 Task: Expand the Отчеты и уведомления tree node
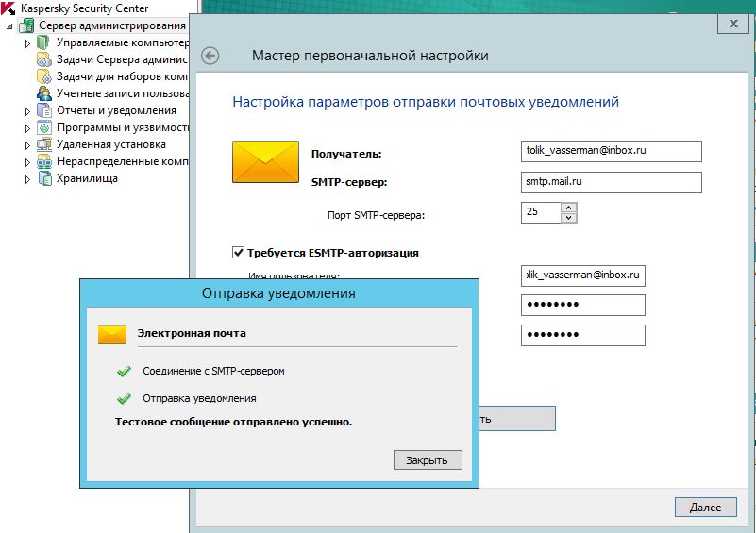tap(27, 111)
